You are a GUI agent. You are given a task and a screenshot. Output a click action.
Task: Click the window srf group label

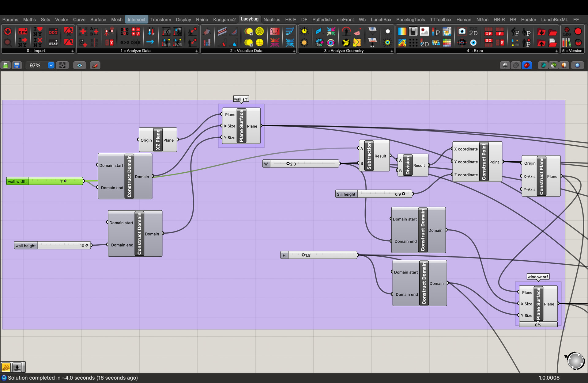click(538, 277)
